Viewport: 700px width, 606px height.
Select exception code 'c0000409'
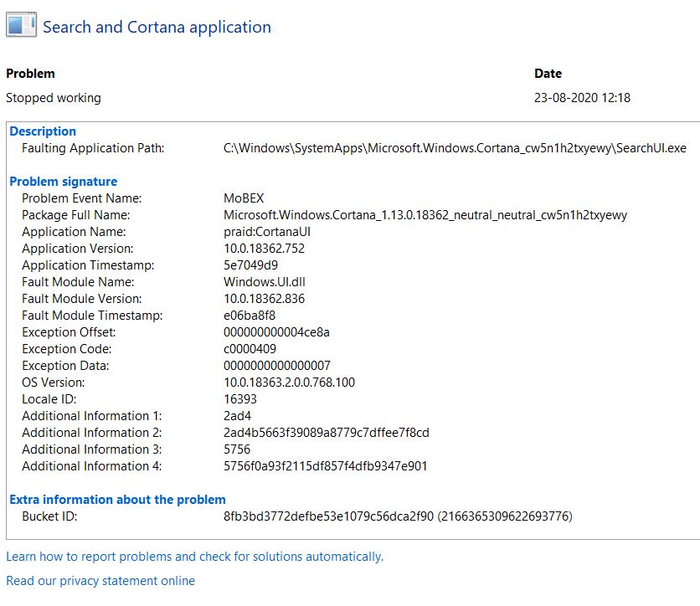pos(250,349)
